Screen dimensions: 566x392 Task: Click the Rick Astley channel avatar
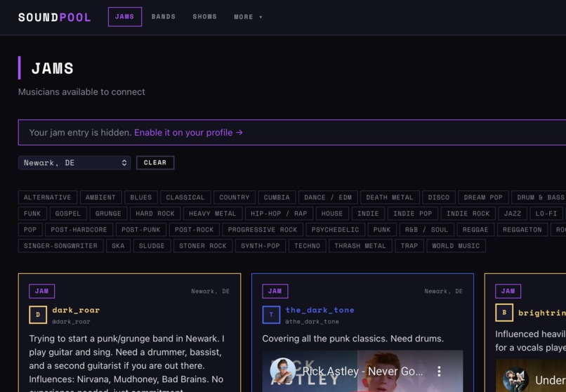282,371
